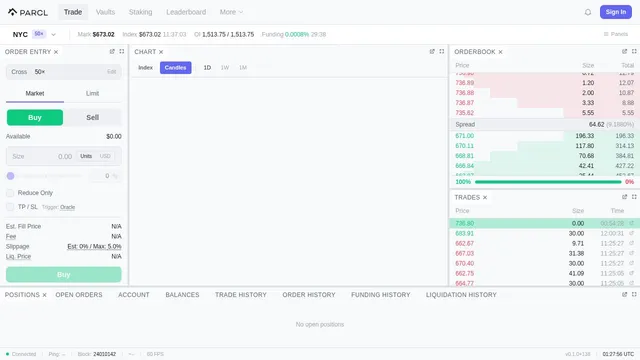Open the notifications bell
This screenshot has height=360, width=640.
(x=588, y=12)
